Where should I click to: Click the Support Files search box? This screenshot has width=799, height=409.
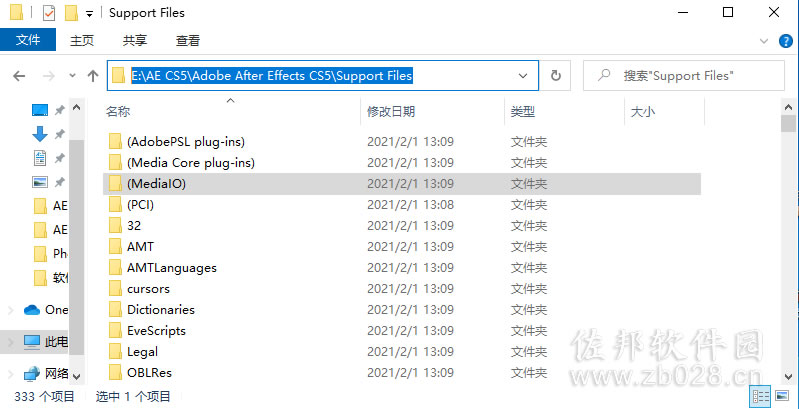point(684,76)
